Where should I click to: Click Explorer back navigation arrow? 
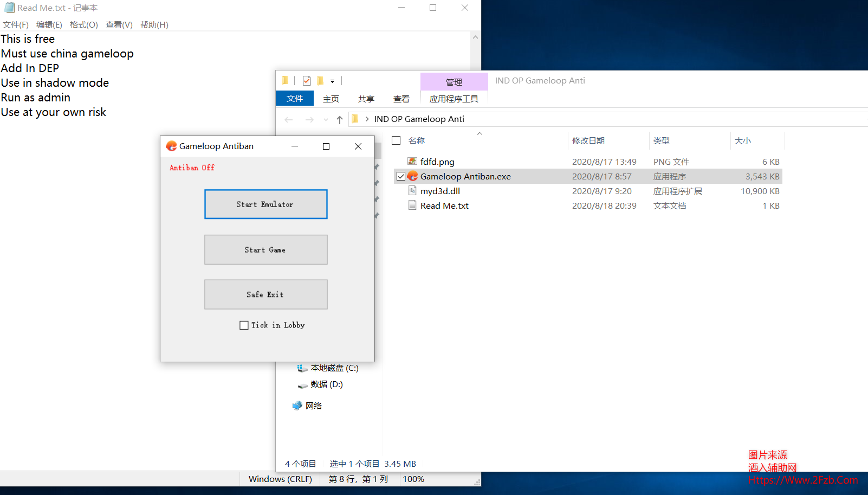point(289,120)
